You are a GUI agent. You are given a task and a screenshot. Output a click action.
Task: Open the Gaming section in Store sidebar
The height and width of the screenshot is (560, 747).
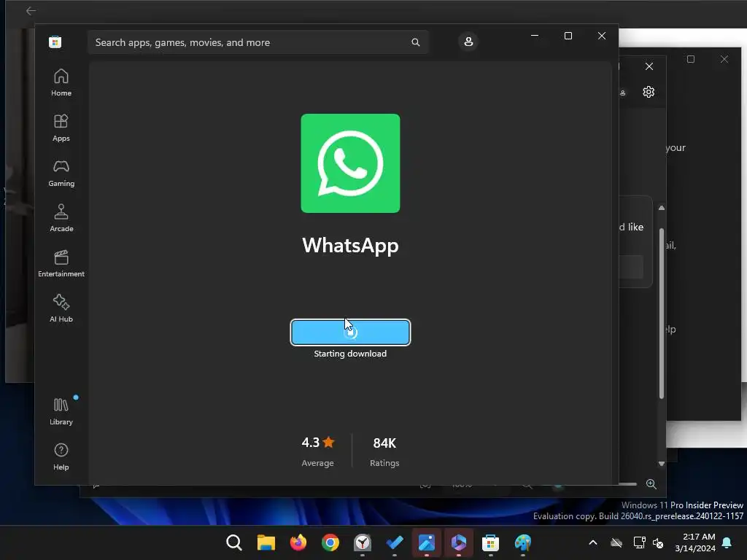point(61,173)
